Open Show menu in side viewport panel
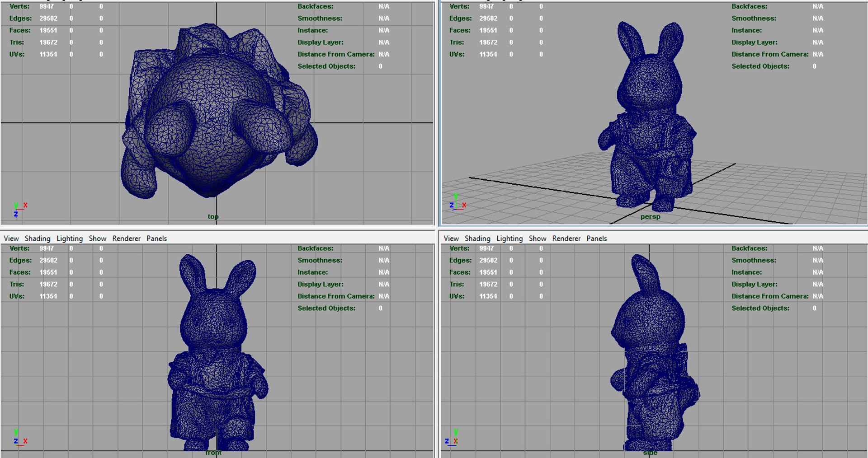 538,238
